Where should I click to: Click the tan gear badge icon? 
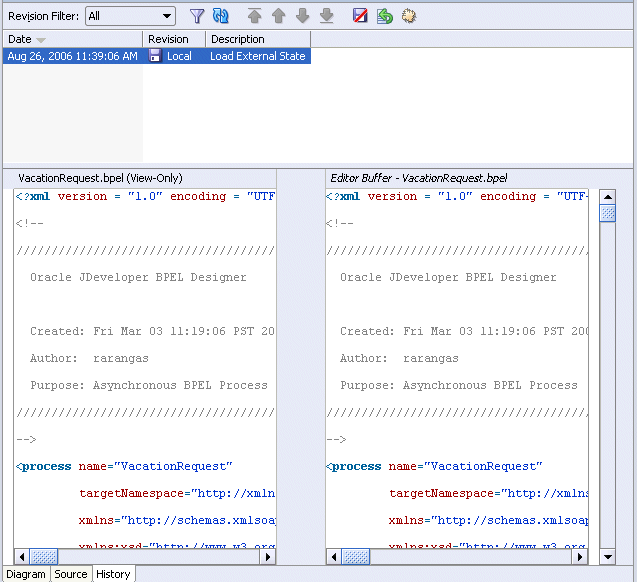tap(409, 16)
